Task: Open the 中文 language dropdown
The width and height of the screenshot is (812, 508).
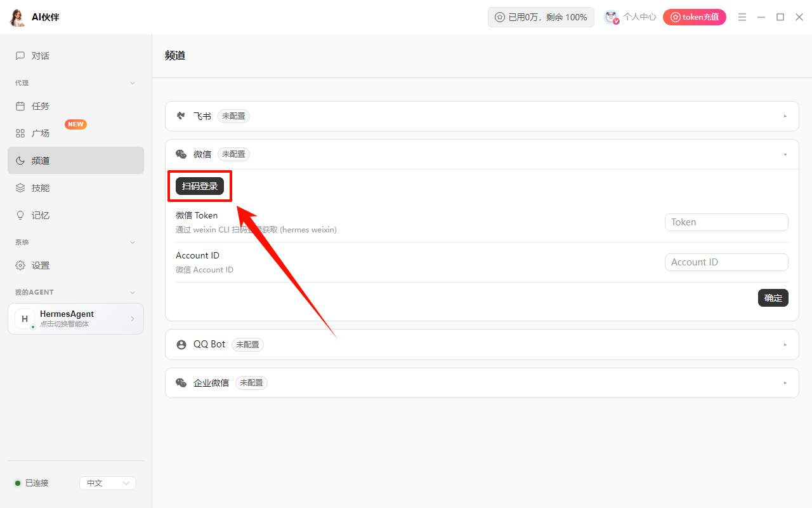Action: coord(108,483)
